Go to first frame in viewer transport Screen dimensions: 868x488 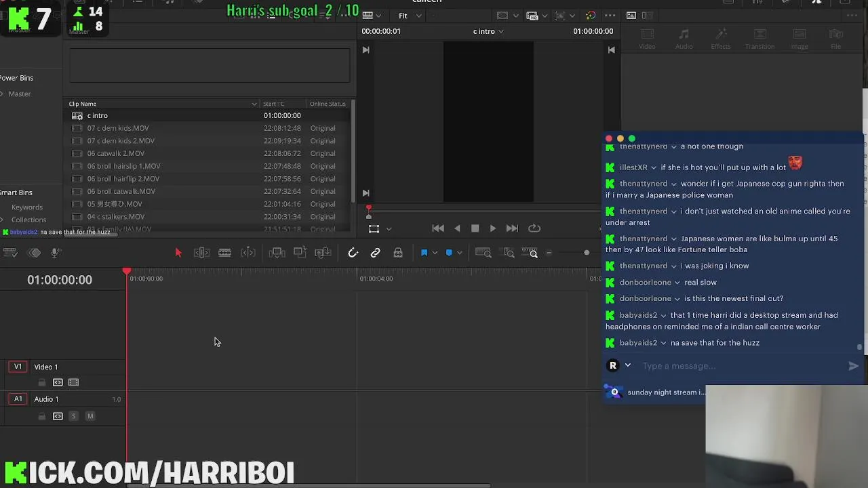point(438,228)
